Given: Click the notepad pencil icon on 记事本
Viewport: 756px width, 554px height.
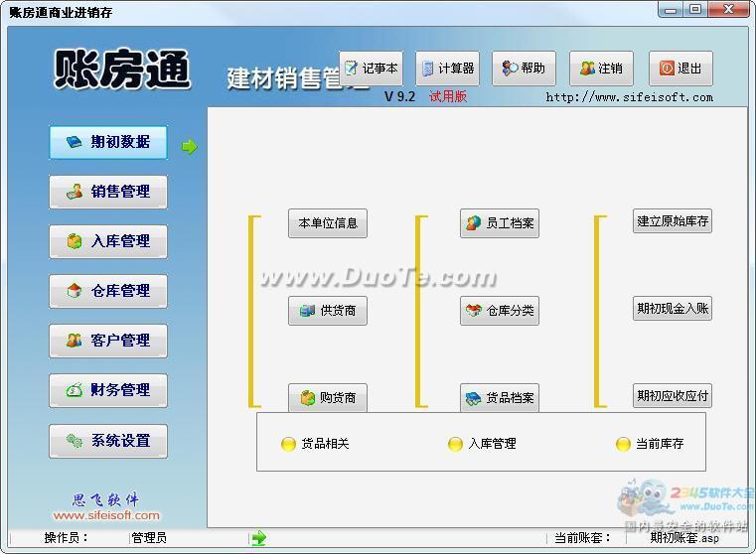Looking at the screenshot, I should pos(351,69).
